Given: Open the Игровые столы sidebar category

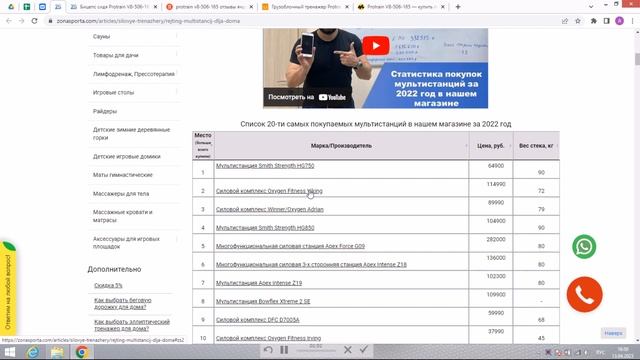Looking at the screenshot, I should point(113,93).
